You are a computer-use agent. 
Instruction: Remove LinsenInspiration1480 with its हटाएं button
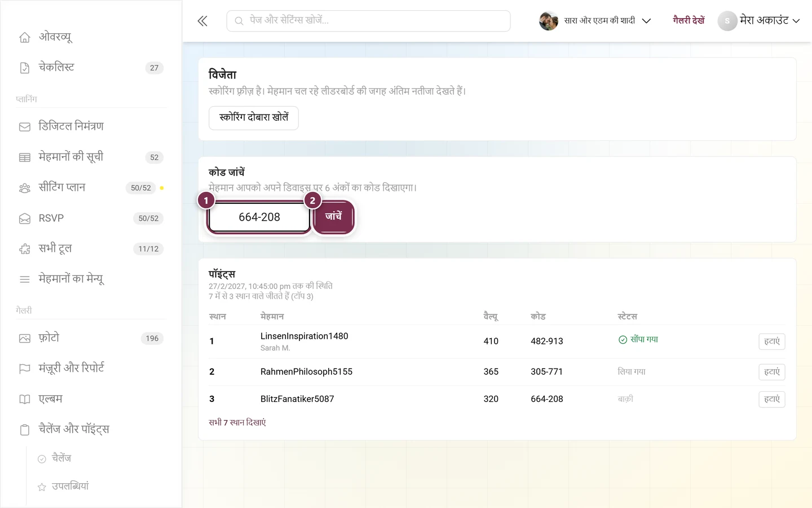coord(772,341)
